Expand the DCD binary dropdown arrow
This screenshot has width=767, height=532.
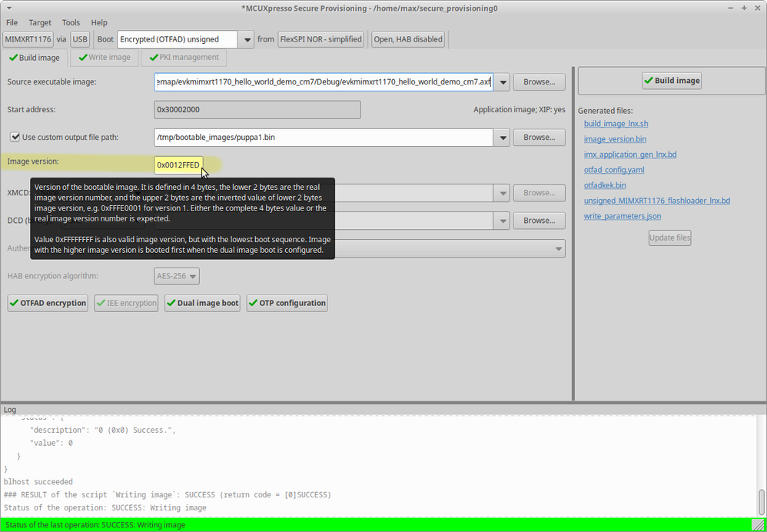(x=502, y=221)
